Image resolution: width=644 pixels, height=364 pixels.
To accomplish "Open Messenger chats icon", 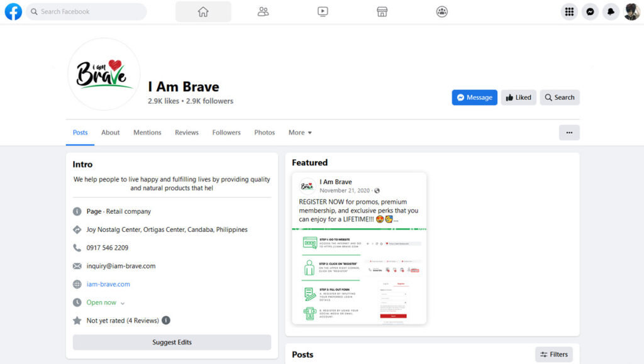I will point(590,11).
